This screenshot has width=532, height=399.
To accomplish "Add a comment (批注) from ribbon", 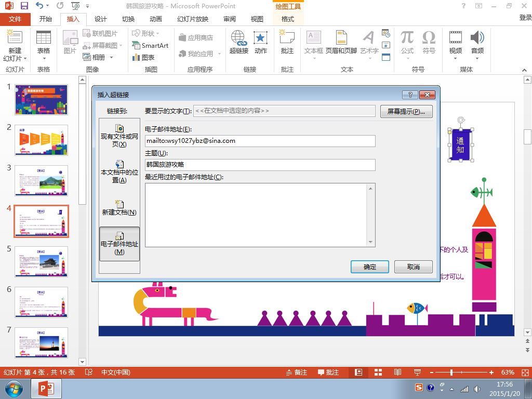I will pyautogui.click(x=287, y=42).
